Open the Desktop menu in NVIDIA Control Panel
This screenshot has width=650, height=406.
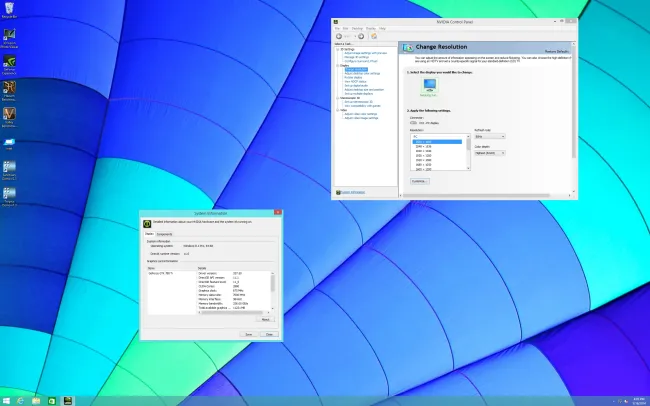click(x=357, y=29)
